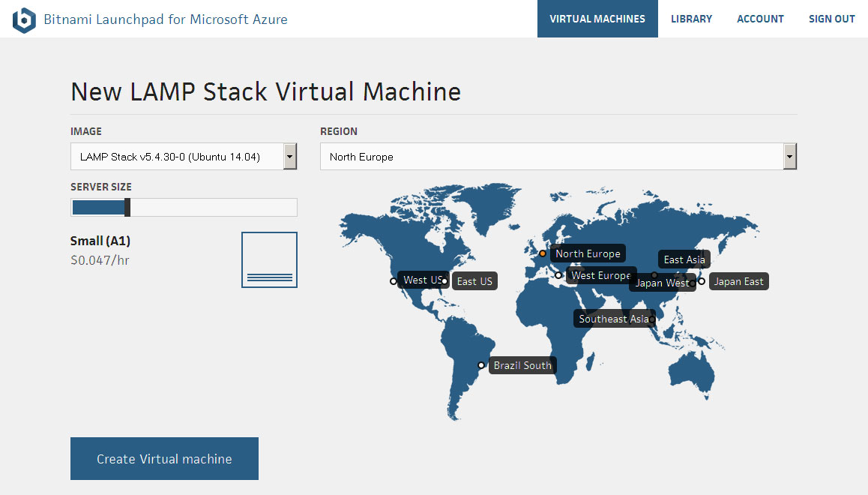Select the East Asia marker dot on map

[654, 275]
